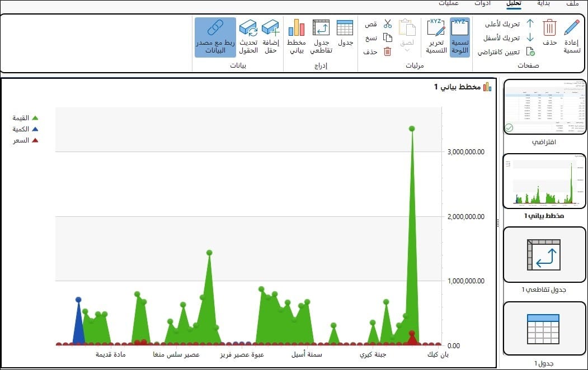
Task: Toggle الكمية series in legend
Action: pyautogui.click(x=26, y=129)
